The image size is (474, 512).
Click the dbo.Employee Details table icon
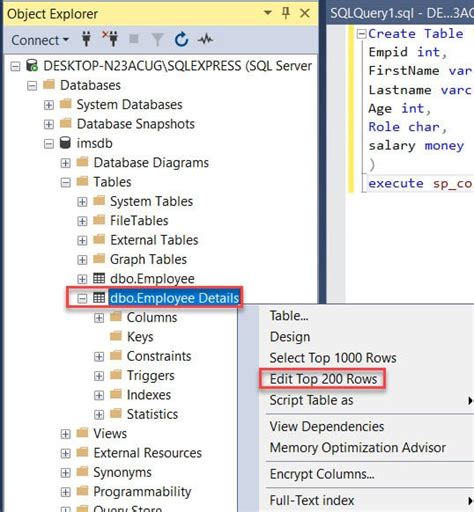pos(99,298)
